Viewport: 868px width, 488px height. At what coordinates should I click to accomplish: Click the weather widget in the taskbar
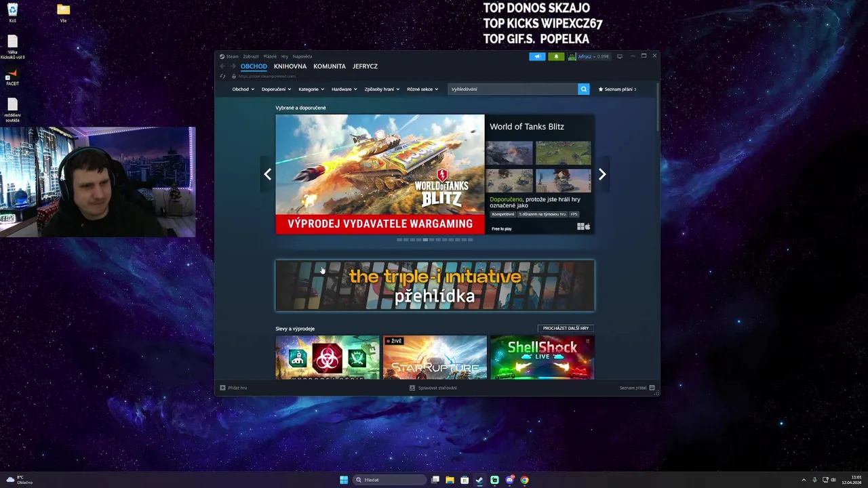tap(20, 480)
